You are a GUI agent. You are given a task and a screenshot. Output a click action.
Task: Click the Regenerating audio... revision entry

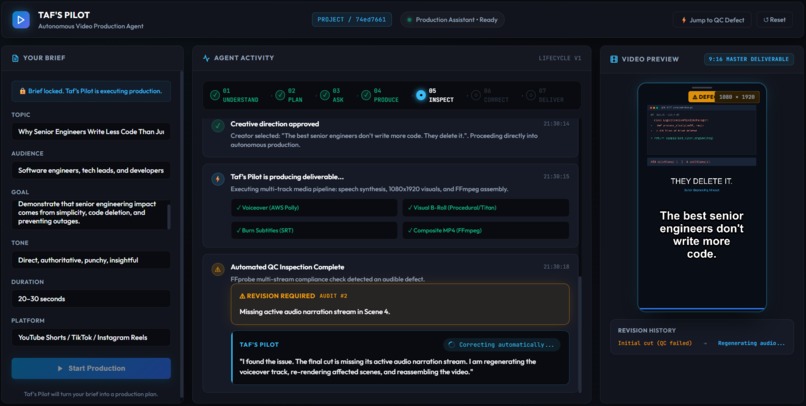tap(751, 343)
